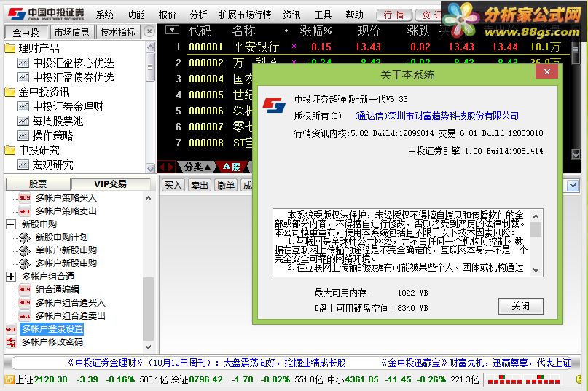
Task: Open the 报价 menu
Action: point(168,15)
